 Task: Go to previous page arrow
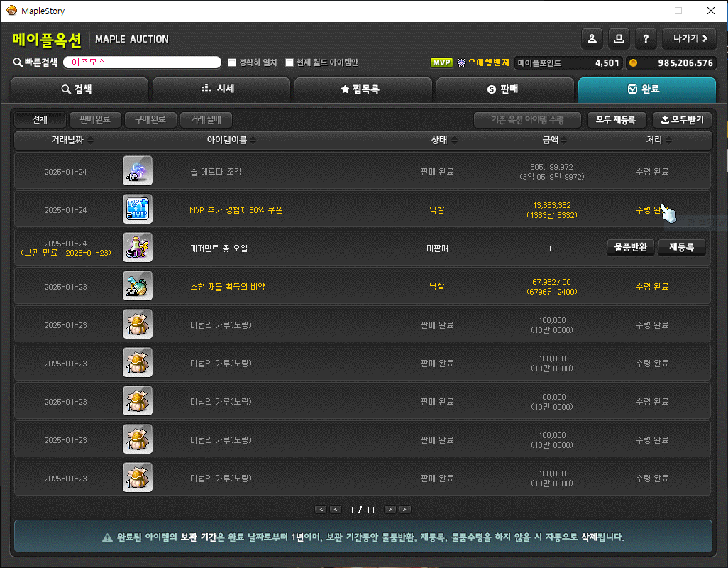pyautogui.click(x=336, y=510)
